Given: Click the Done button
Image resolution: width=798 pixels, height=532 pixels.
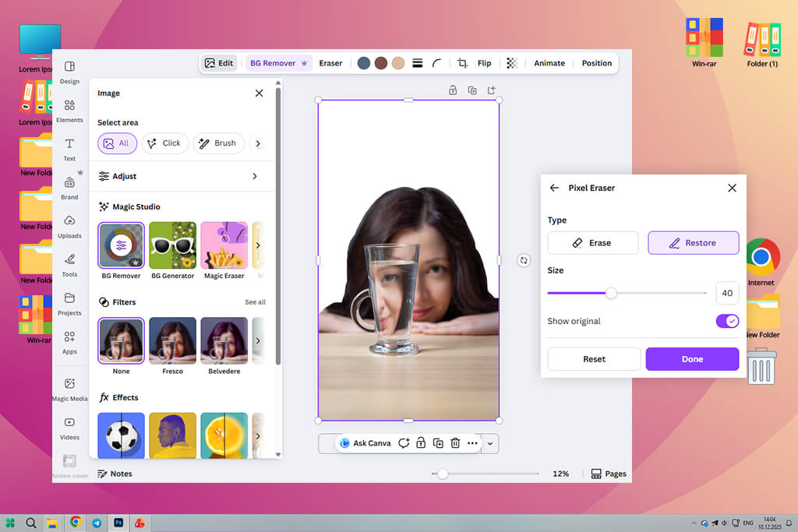Looking at the screenshot, I should point(692,359).
